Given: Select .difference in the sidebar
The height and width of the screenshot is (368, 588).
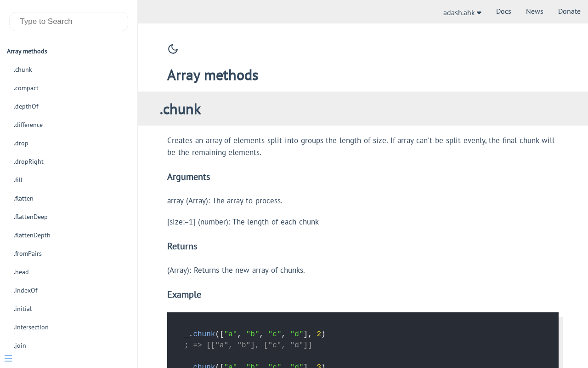Looking at the screenshot, I should [28, 125].
